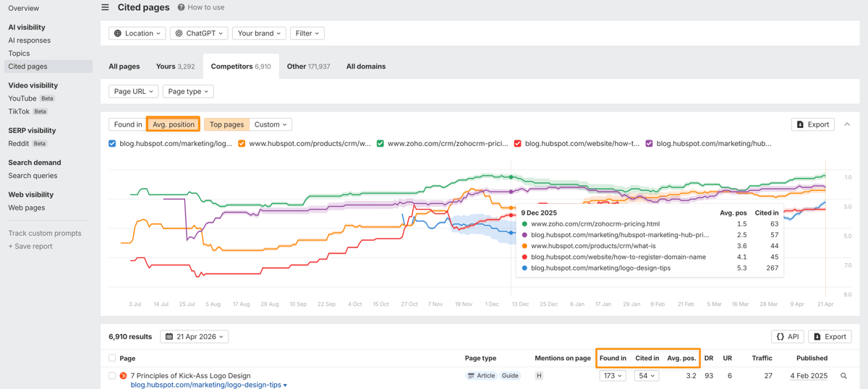This screenshot has height=389, width=868.
Task: Expand the logo-design-tips URL arrow
Action: click(285, 385)
